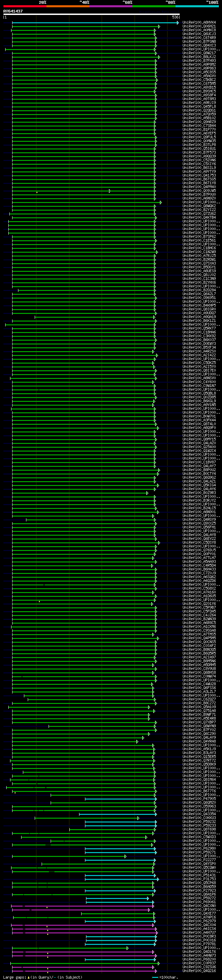Viewport: 222px width, 980px height.
Task: Select the UniRef100_Q41753 label
Action: tap(199, 175)
